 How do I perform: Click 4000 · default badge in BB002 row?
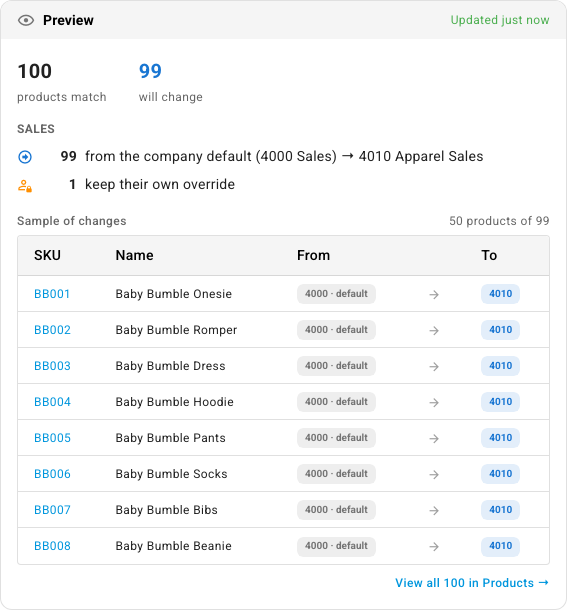click(336, 330)
